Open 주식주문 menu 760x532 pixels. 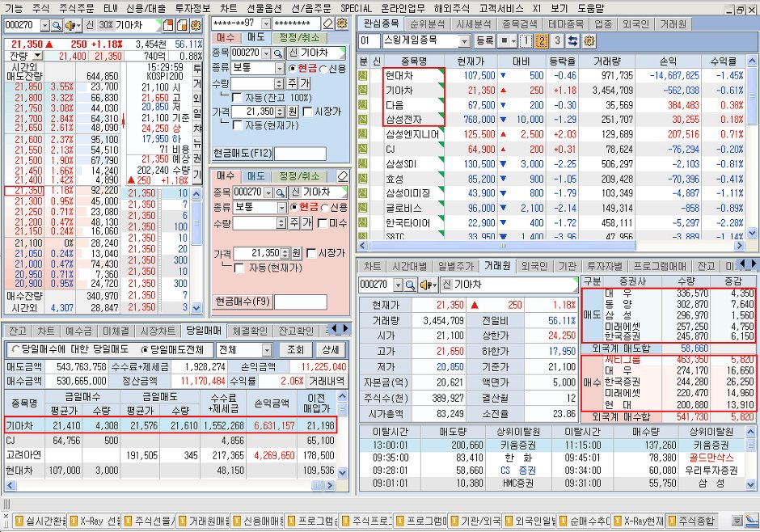[77, 8]
